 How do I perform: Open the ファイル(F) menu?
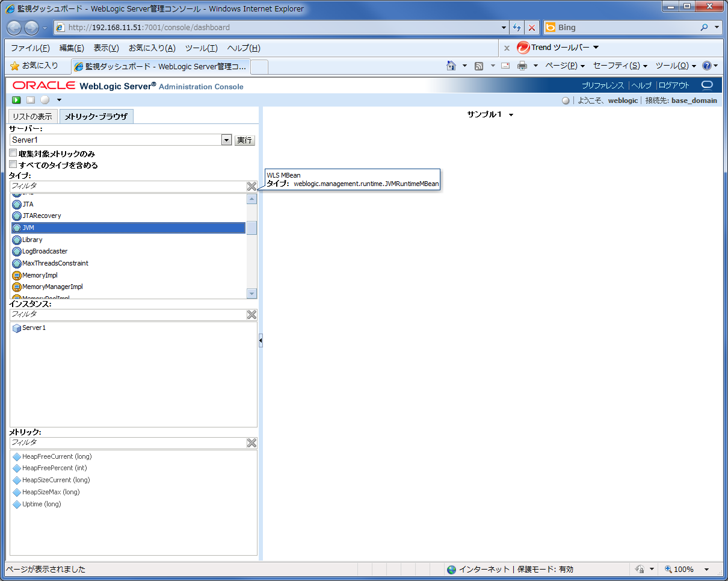point(30,48)
